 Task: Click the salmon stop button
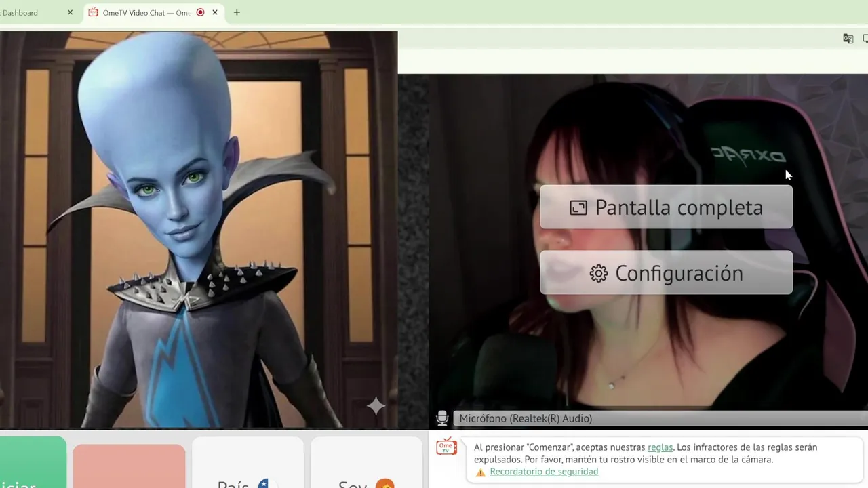coord(129,466)
